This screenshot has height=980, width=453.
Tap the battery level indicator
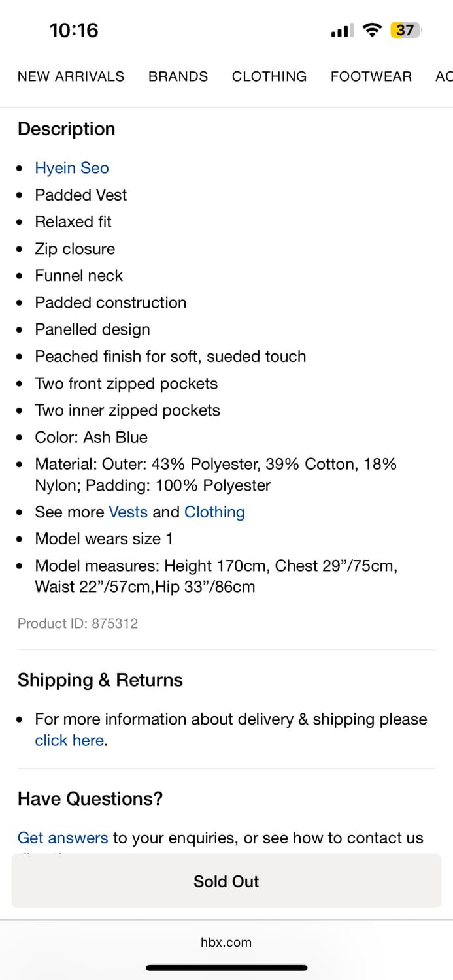point(405,30)
